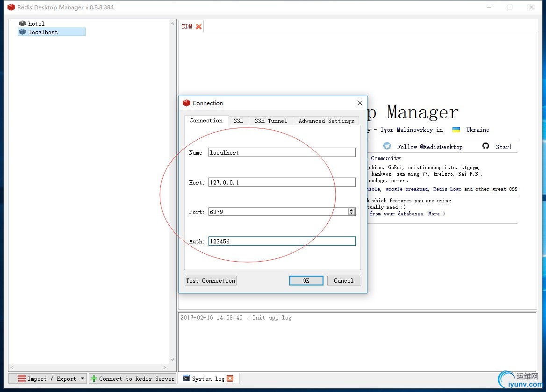The image size is (546, 392).
Task: Follow @RedisDesktop link
Action: click(430, 147)
